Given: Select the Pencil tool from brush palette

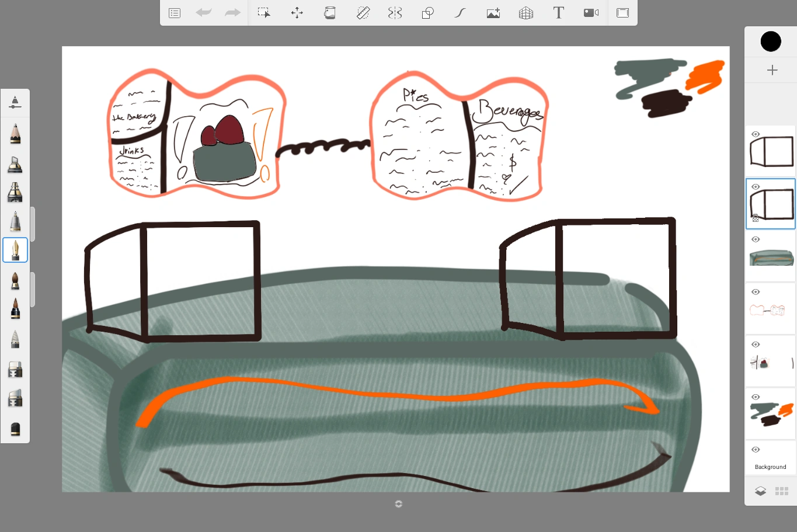Looking at the screenshot, I should pos(15,133).
